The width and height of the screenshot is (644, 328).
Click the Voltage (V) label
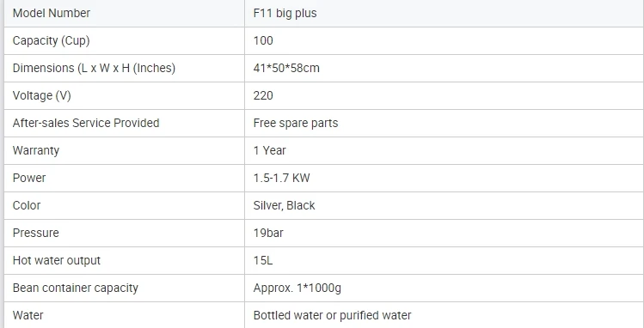click(42, 95)
